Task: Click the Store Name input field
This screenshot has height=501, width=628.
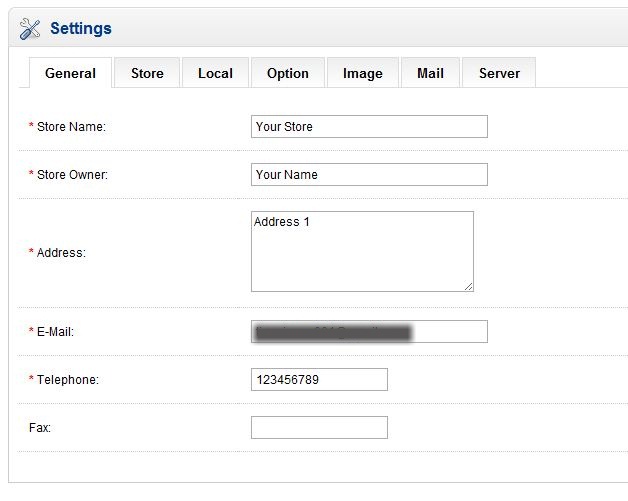Action: [x=369, y=127]
